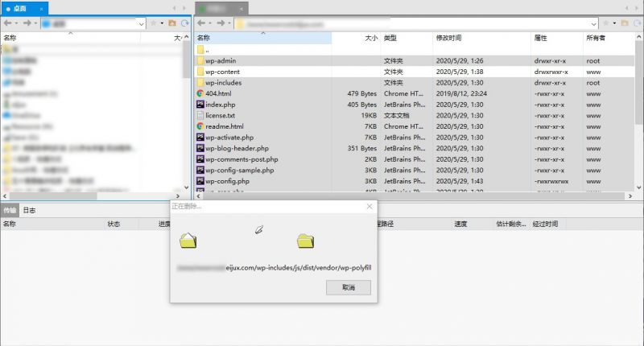The image size is (644, 346).
Task: Click the Chrome icon of readme.html
Action: click(200, 126)
